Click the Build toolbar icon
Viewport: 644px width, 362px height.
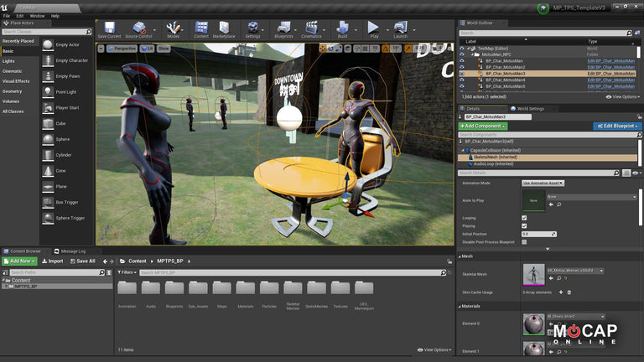click(x=342, y=29)
